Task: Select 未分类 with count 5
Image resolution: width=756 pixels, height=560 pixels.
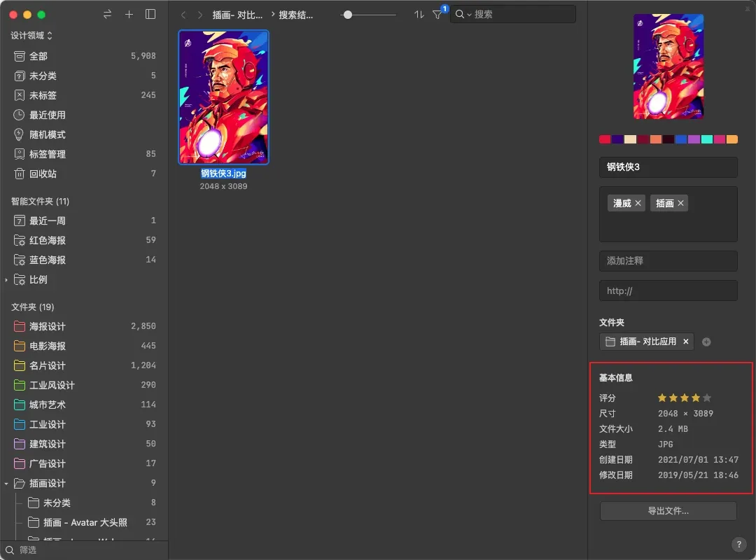Action: tap(84, 76)
